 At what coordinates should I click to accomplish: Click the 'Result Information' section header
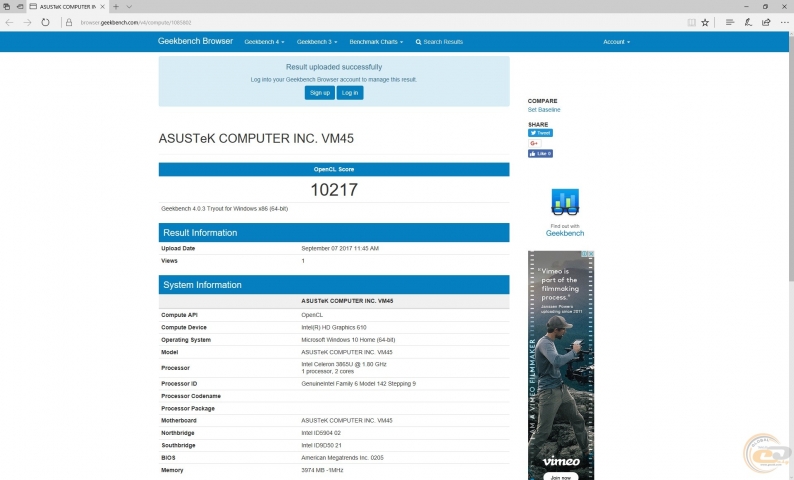click(334, 232)
